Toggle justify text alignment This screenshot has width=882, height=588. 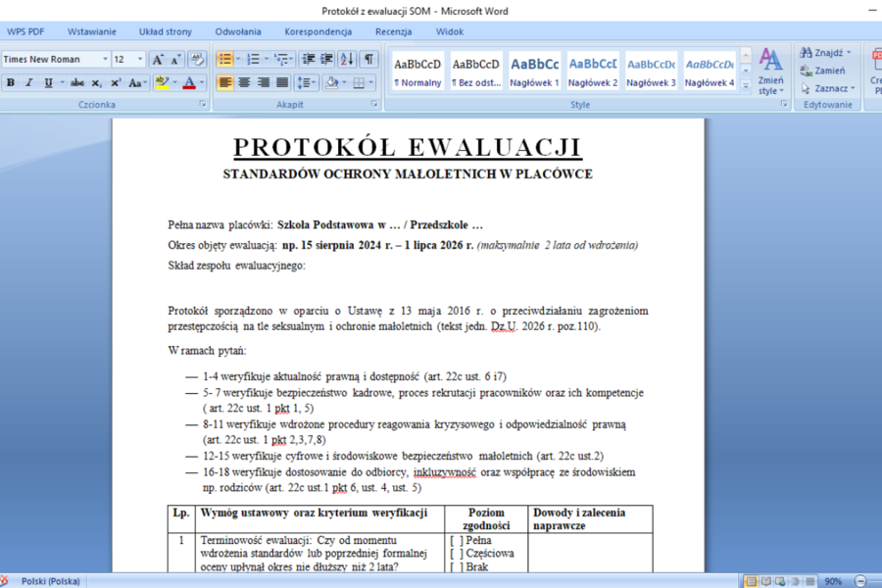[282, 82]
